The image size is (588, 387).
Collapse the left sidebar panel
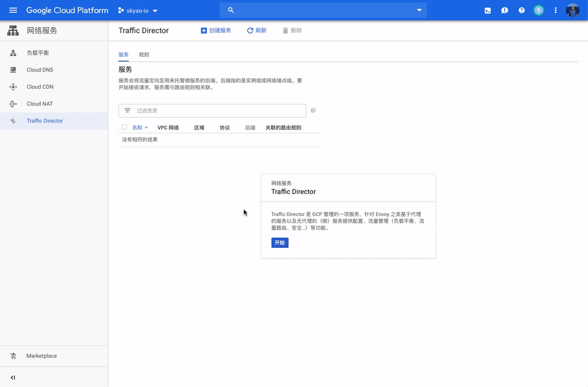(13, 377)
